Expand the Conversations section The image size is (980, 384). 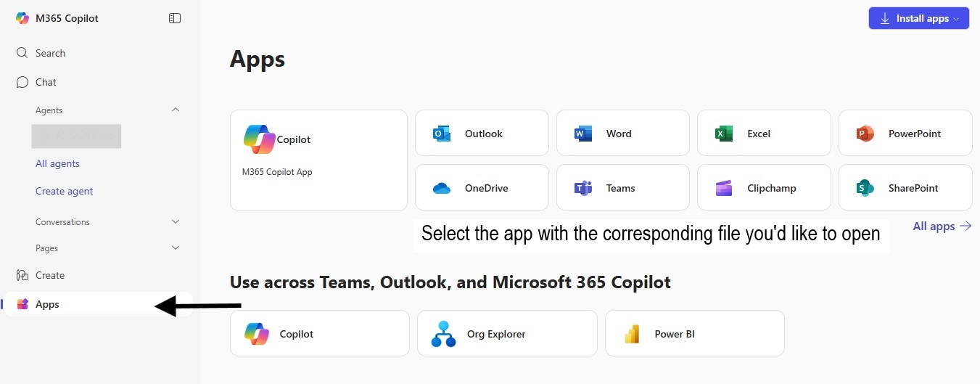(175, 221)
